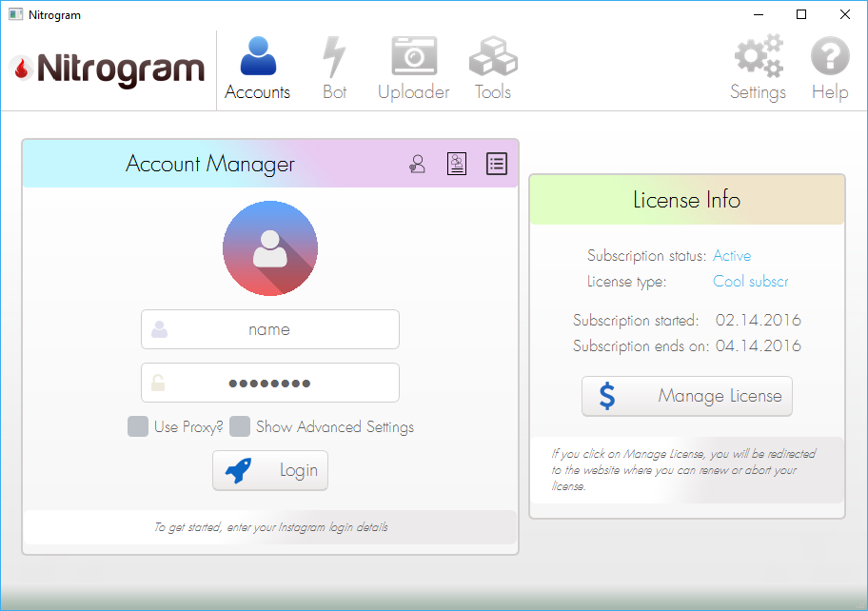The width and height of the screenshot is (868, 611).
Task: Click the Active subscription status link
Action: 732,255
